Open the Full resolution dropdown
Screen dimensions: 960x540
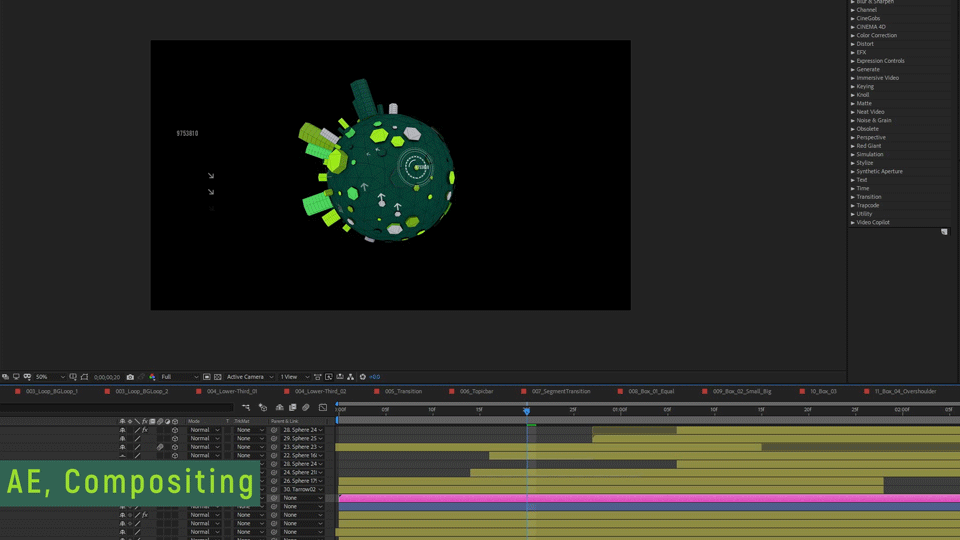click(179, 377)
